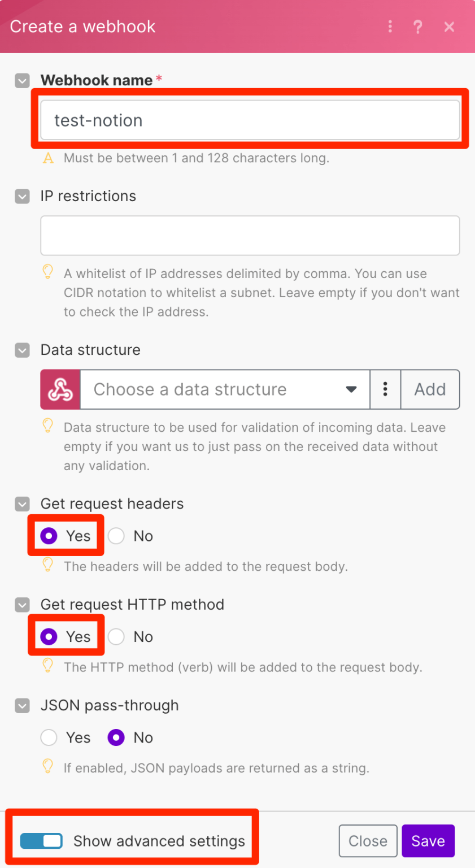475x868 pixels.
Task: Click inside the IP restrictions input field
Action: click(x=249, y=235)
